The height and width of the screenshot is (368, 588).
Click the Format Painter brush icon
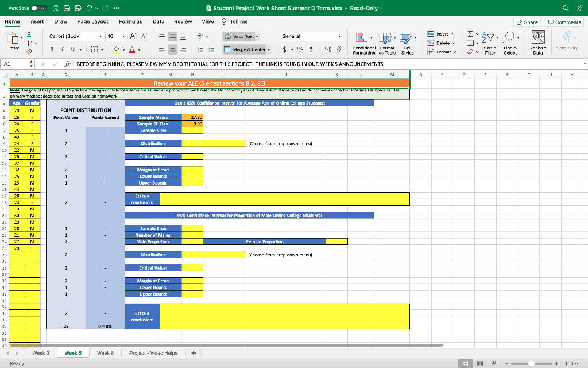tap(29, 51)
